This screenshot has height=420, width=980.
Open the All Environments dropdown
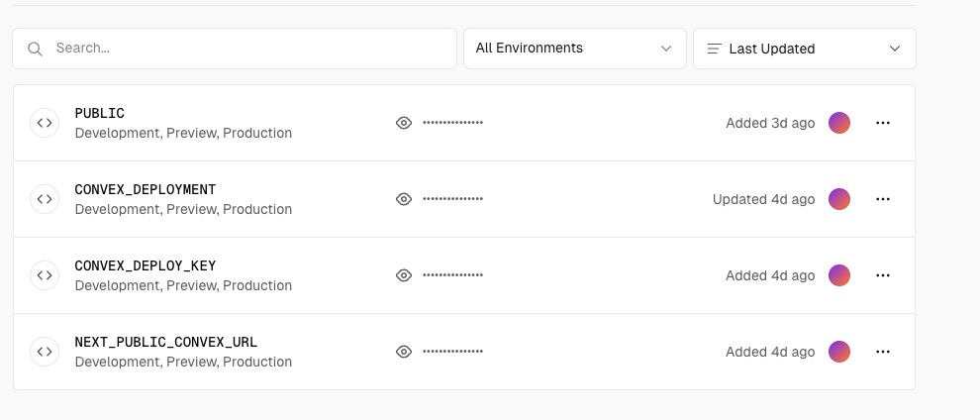(574, 49)
